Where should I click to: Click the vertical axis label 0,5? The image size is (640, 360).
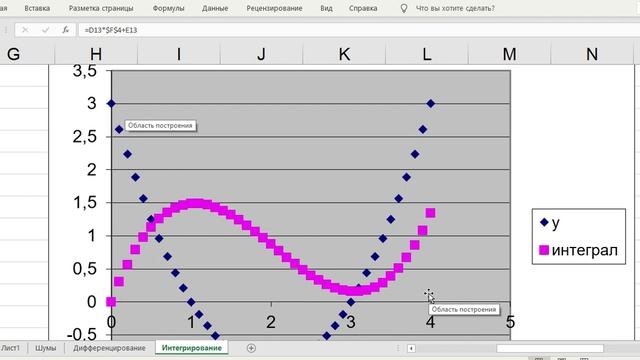[x=84, y=269]
